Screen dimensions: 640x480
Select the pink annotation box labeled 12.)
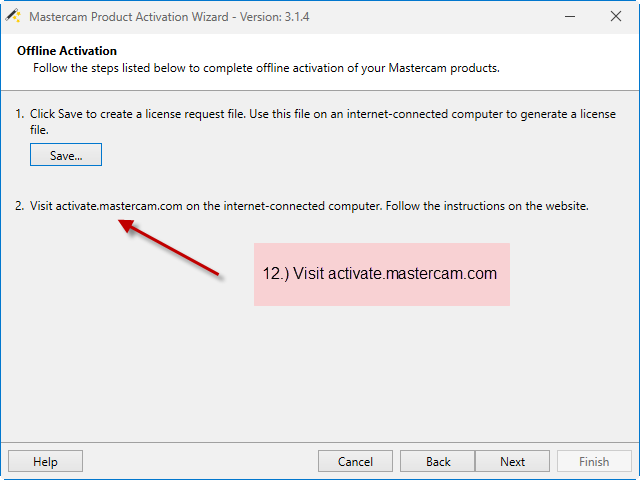pyautogui.click(x=382, y=274)
